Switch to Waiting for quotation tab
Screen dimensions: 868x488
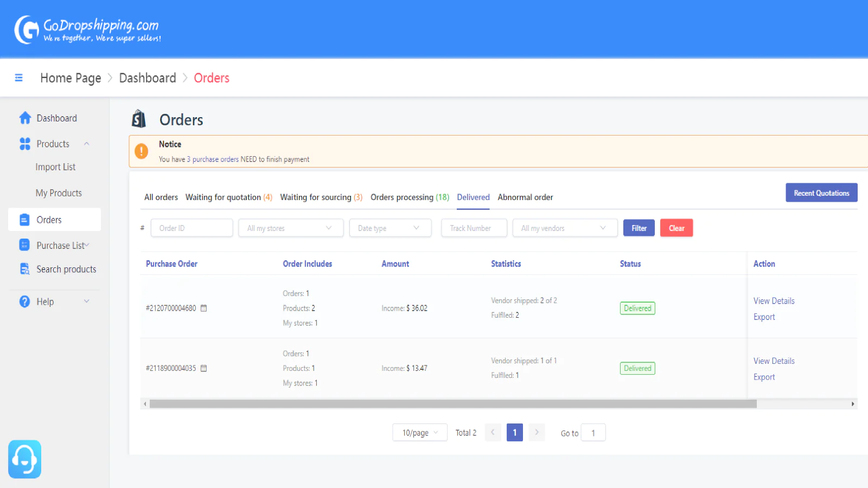(x=228, y=197)
